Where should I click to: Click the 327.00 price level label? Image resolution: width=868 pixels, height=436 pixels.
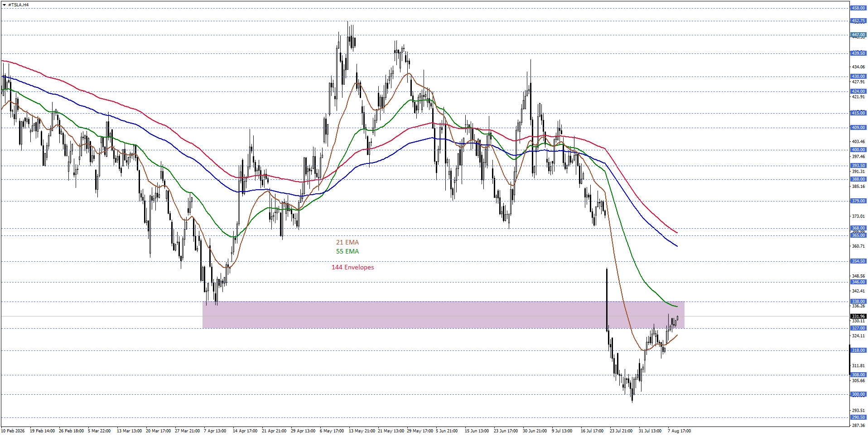pyautogui.click(x=858, y=328)
